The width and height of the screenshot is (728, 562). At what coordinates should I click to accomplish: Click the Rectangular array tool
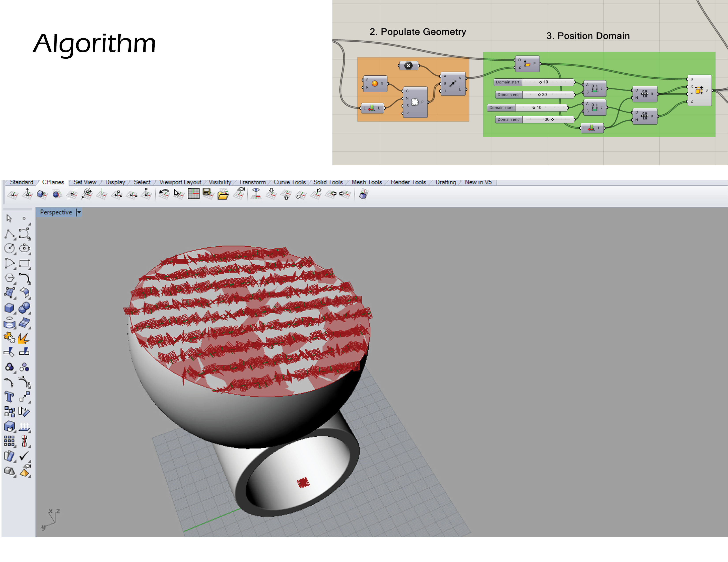[9, 441]
